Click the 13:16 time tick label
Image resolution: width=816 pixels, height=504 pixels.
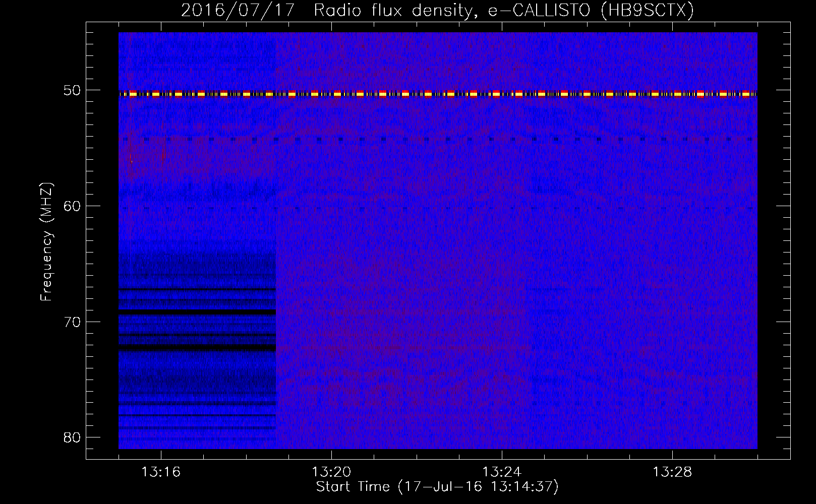coord(161,472)
